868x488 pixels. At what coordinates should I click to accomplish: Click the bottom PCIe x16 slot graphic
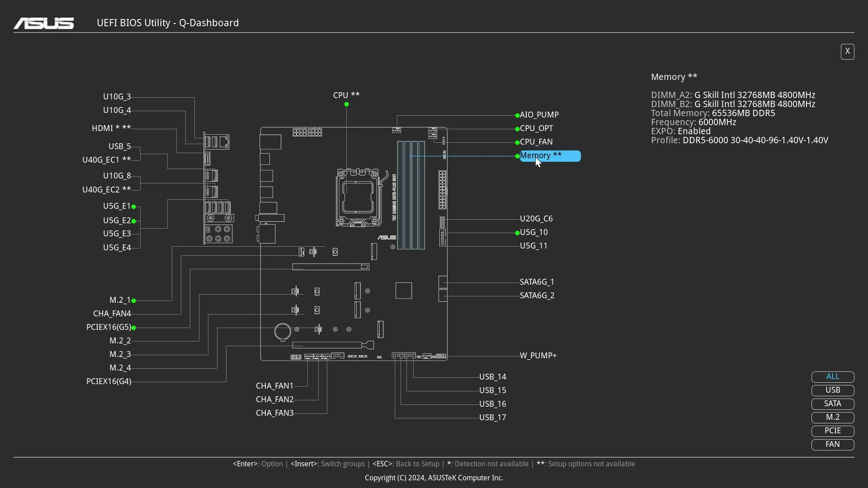333,345
